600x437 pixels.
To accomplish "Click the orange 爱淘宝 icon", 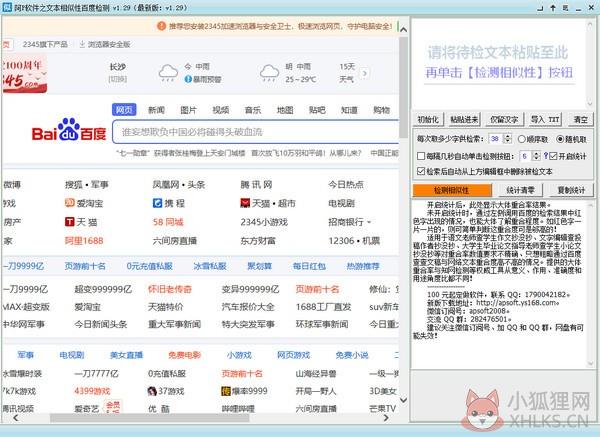I will (69, 203).
